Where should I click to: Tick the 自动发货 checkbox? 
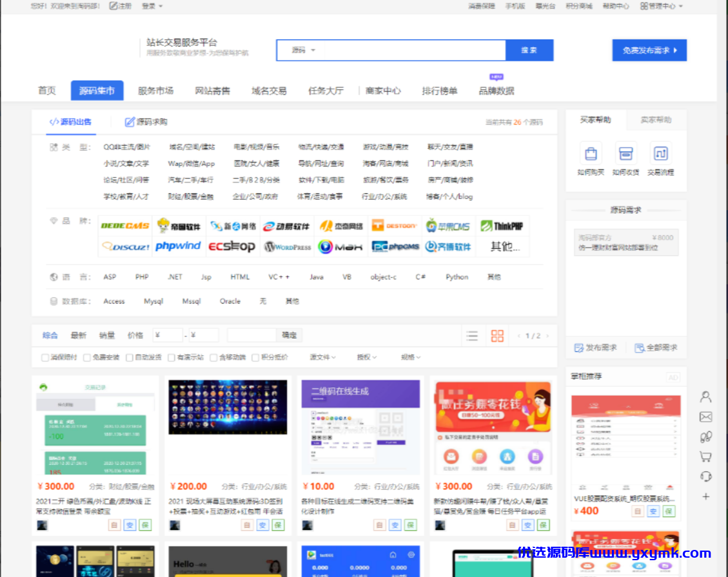pos(130,357)
